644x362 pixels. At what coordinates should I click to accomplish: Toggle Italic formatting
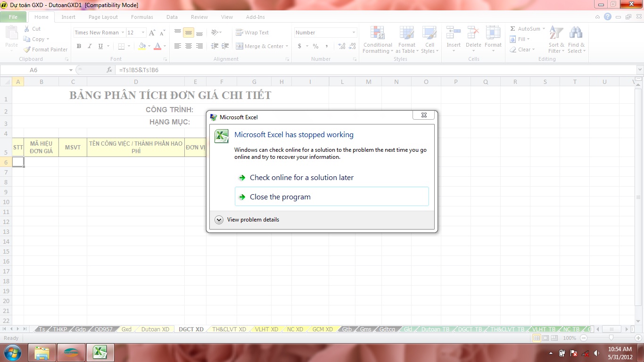(x=90, y=46)
